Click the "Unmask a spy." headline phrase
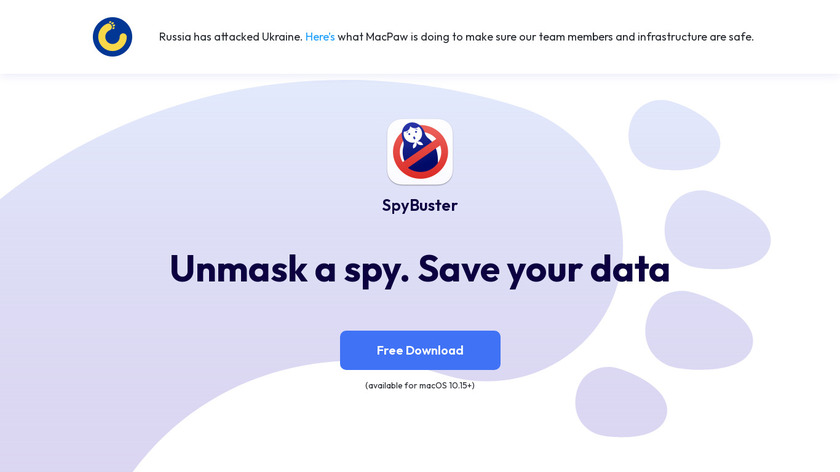Screen dimensions: 840x472 [289, 269]
